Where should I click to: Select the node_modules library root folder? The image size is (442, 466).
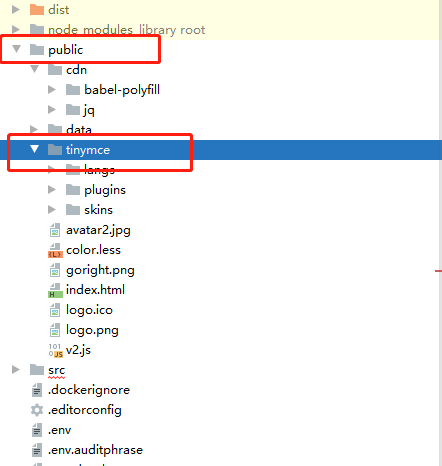coord(127,30)
